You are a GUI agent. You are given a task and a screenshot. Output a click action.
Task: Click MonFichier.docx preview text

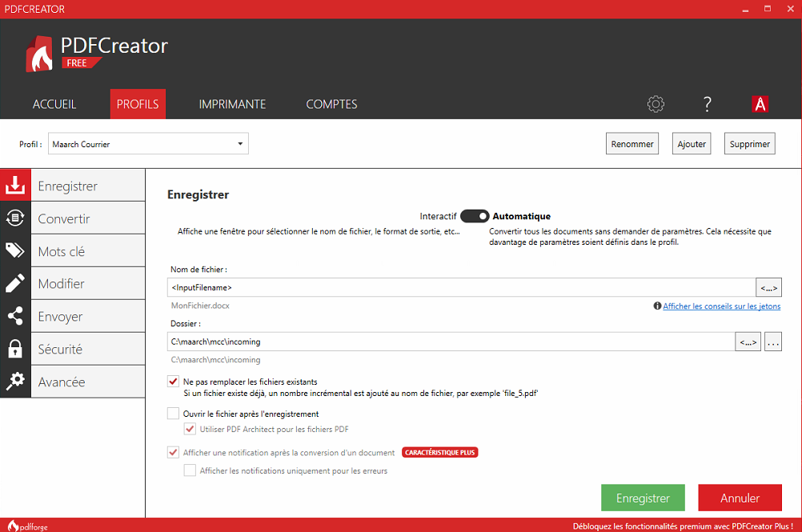point(200,306)
